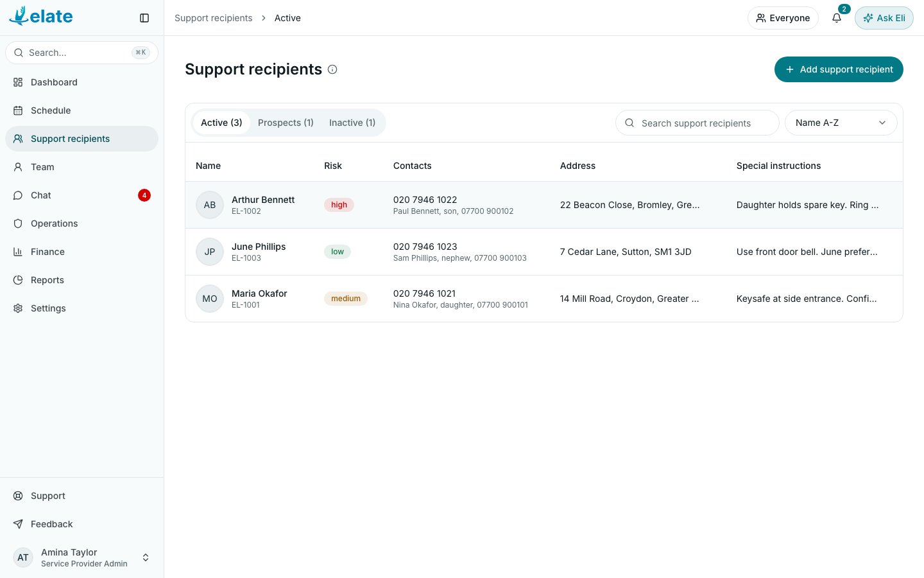Click the Team person icon
Image resolution: width=924 pixels, height=578 pixels.
18,167
